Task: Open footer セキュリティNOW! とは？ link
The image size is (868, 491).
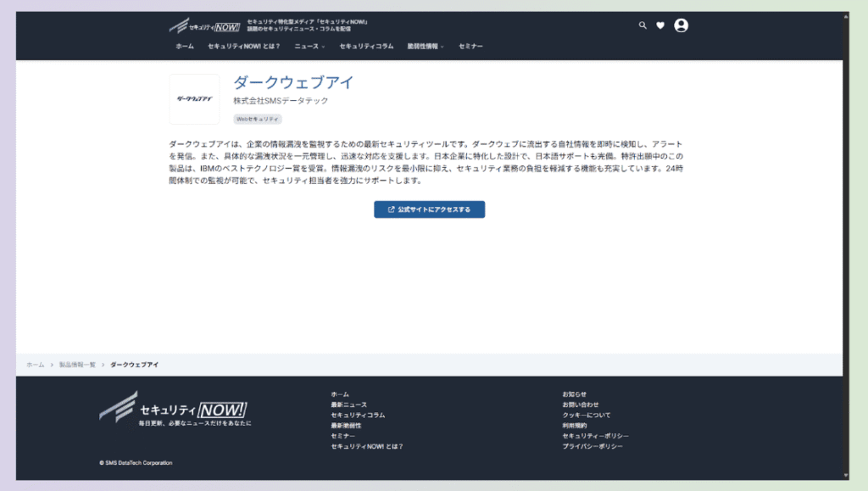Action: click(367, 447)
